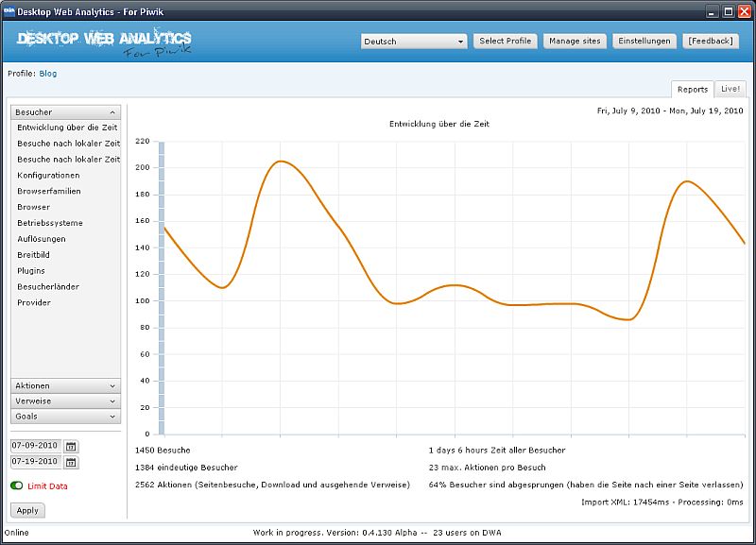Screen dimensions: 756x545
Task: Open the Deutsch language dropdown
Action: point(414,42)
